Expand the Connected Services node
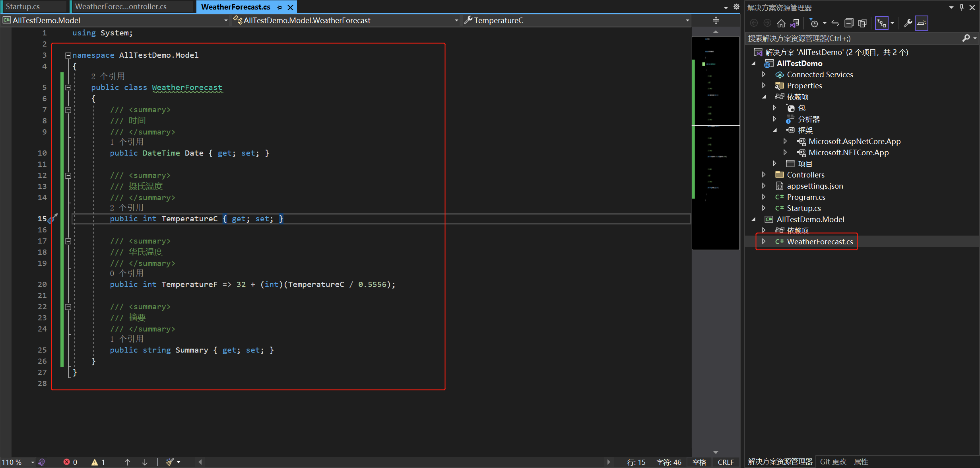The image size is (980, 468). 764,75
